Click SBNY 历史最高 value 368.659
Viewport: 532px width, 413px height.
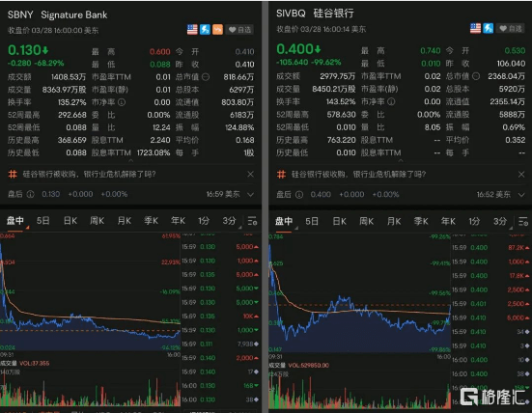point(71,140)
